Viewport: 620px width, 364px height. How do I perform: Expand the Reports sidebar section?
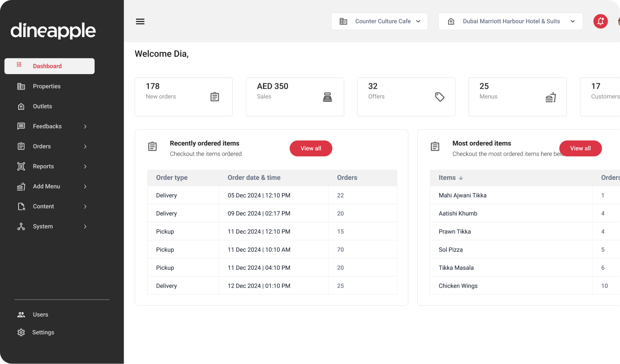pos(43,166)
